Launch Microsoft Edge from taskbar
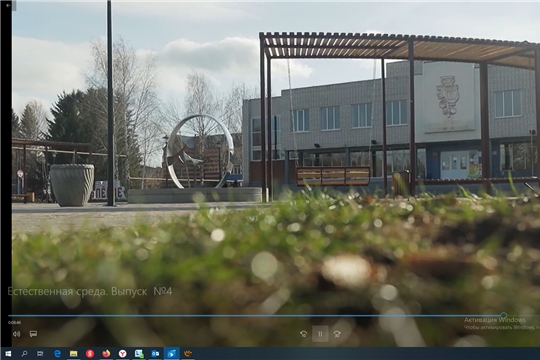This screenshot has width=540, height=360. coord(57,354)
